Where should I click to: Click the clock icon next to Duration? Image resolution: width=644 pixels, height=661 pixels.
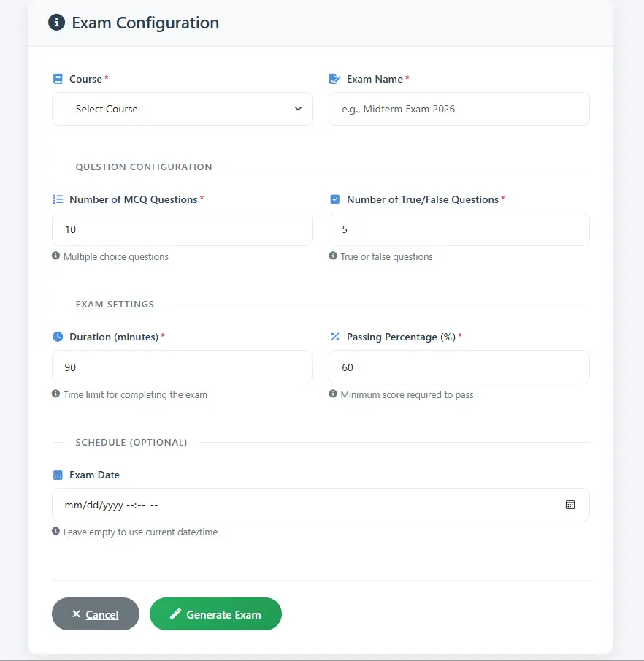[x=58, y=337]
